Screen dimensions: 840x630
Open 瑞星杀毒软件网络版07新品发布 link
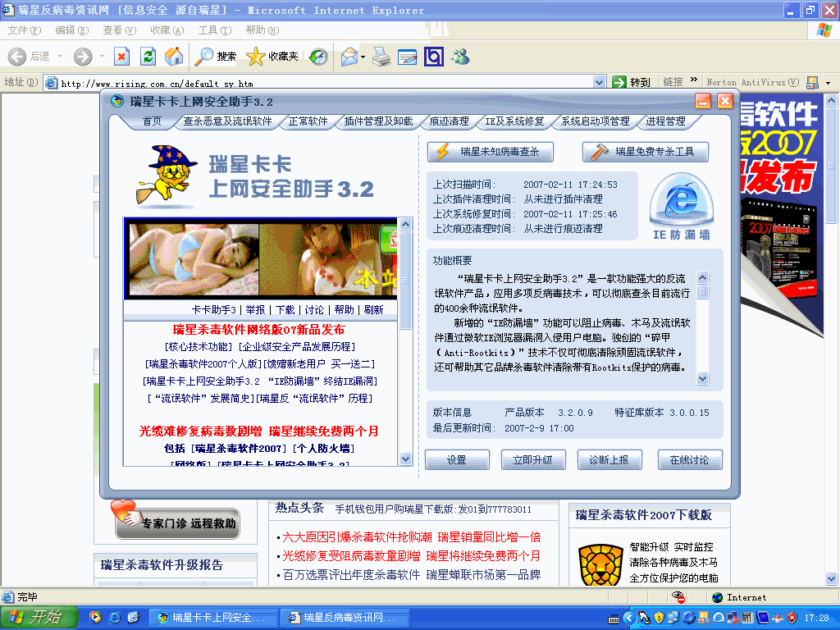[258, 330]
